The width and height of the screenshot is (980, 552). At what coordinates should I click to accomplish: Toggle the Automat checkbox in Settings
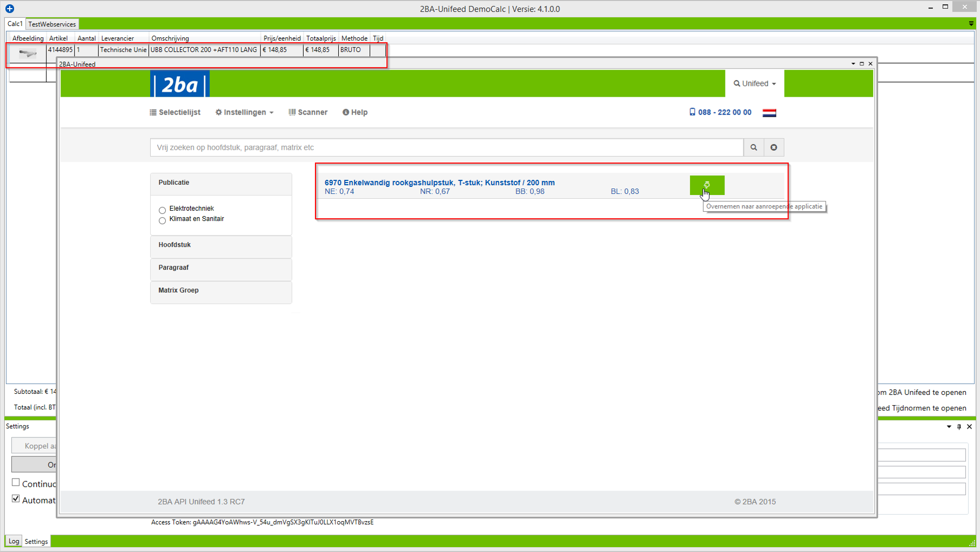tap(16, 499)
